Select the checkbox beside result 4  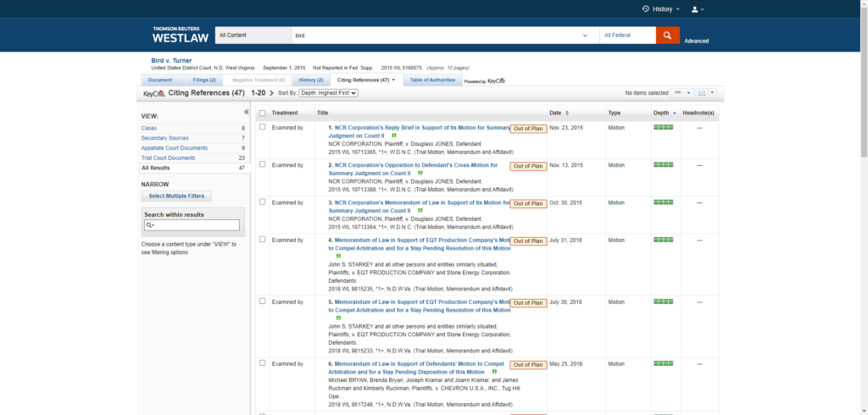262,240
